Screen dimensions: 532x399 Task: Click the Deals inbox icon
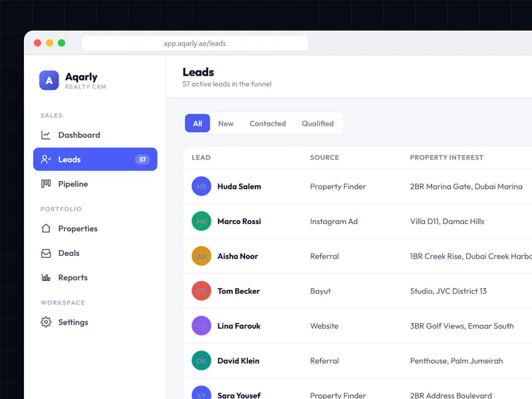pos(46,253)
